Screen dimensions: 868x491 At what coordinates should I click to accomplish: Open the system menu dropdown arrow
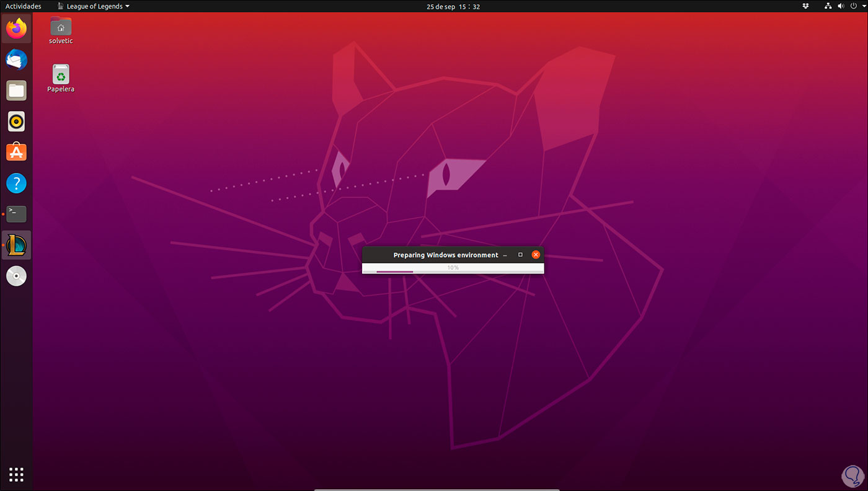pos(863,6)
